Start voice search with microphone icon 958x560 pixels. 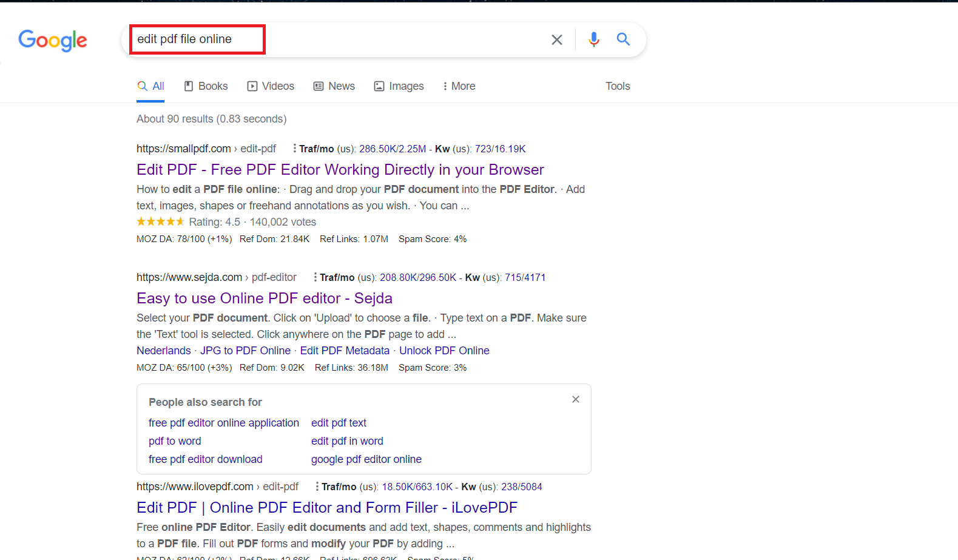594,39
